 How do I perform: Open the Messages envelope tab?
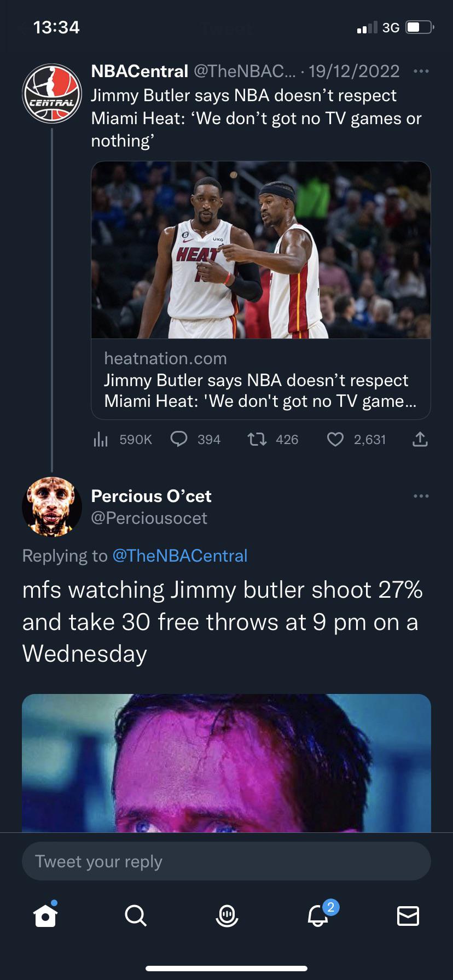click(408, 915)
